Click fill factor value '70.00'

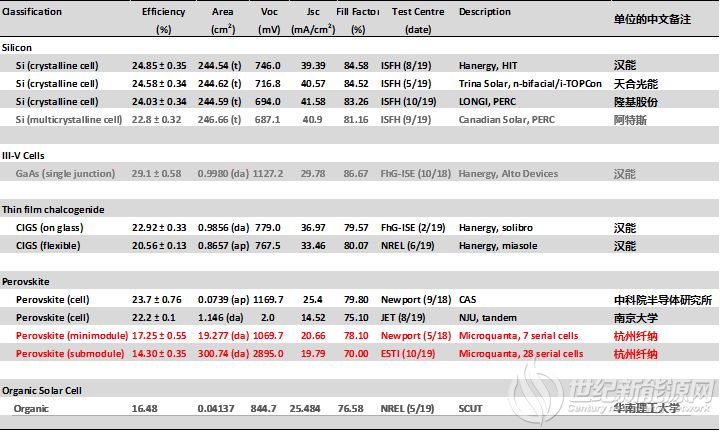click(x=356, y=353)
